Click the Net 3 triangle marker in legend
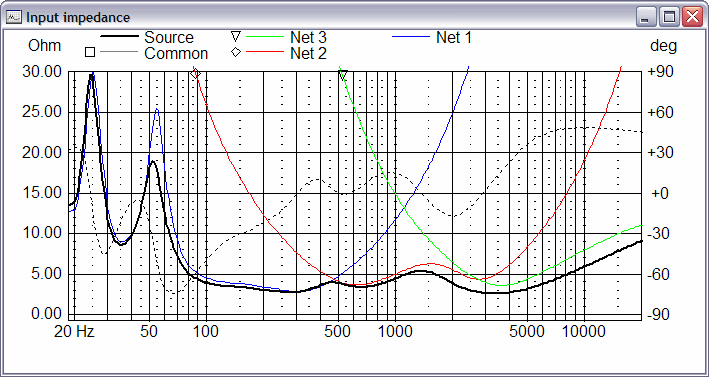 [x=236, y=37]
